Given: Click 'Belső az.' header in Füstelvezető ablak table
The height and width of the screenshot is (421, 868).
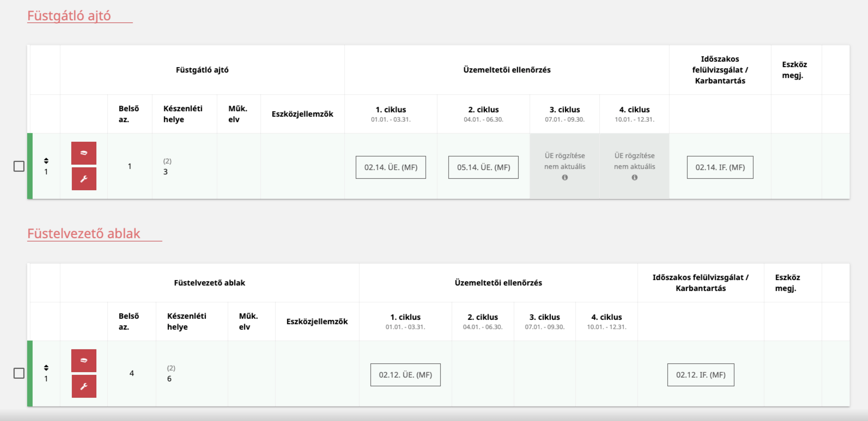Looking at the screenshot, I should [129, 321].
